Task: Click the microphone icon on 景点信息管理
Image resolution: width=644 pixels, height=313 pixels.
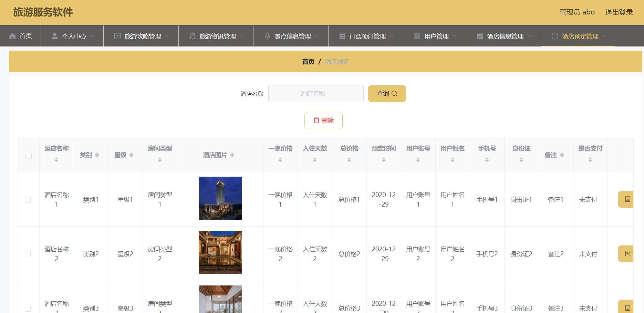Action: click(267, 35)
